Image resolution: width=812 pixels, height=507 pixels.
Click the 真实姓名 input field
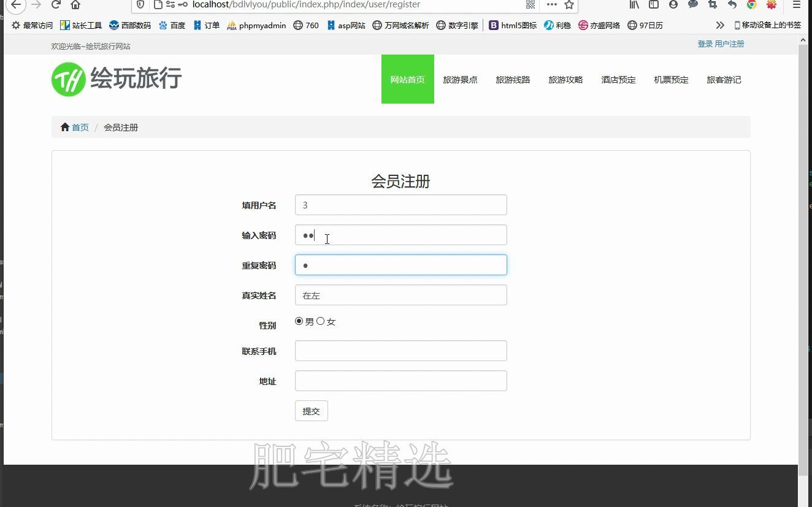(x=401, y=295)
